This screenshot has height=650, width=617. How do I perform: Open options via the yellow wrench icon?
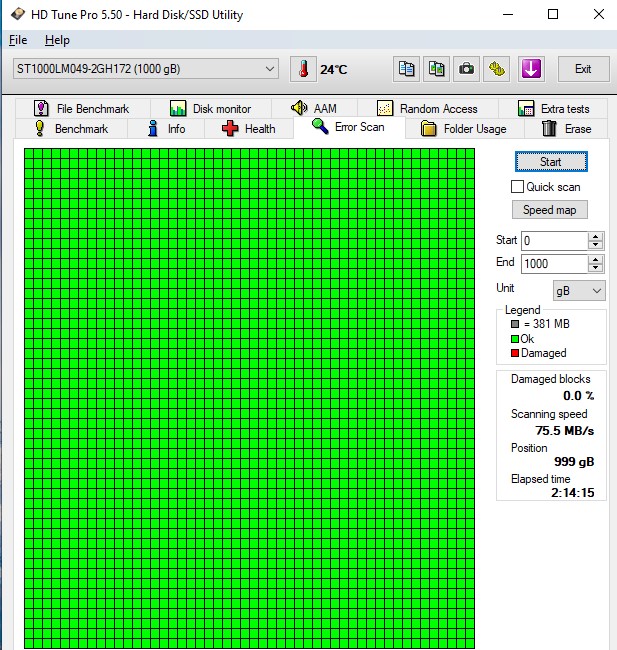tap(496, 69)
